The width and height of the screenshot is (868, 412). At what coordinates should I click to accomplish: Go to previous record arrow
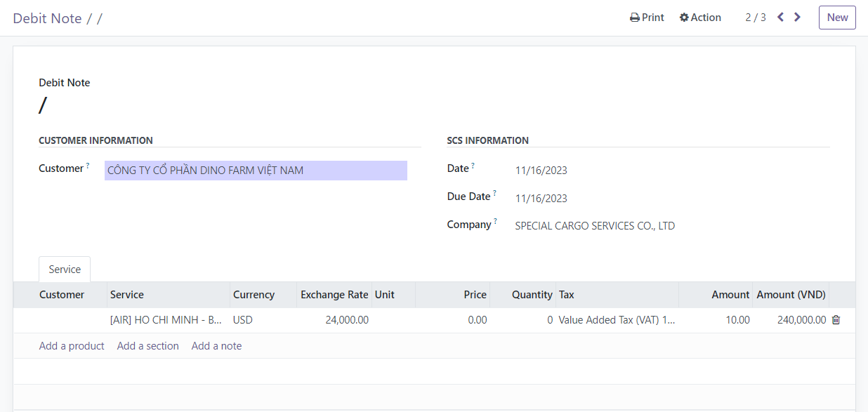point(780,18)
